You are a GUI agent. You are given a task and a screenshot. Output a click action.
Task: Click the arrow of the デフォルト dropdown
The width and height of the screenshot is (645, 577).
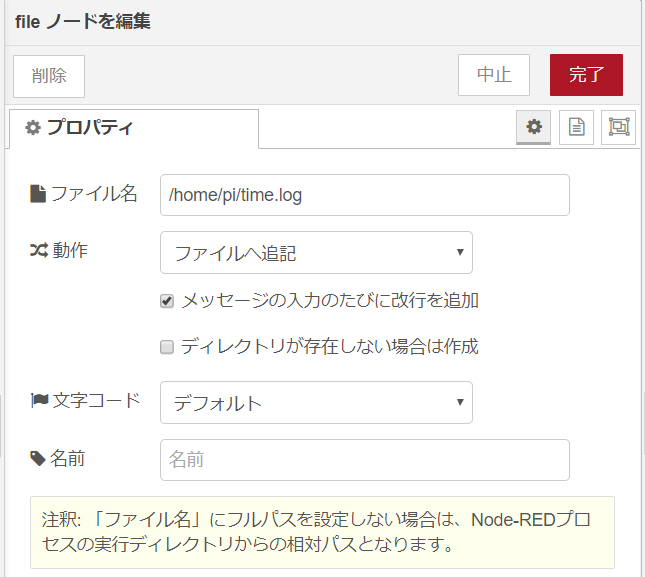460,402
